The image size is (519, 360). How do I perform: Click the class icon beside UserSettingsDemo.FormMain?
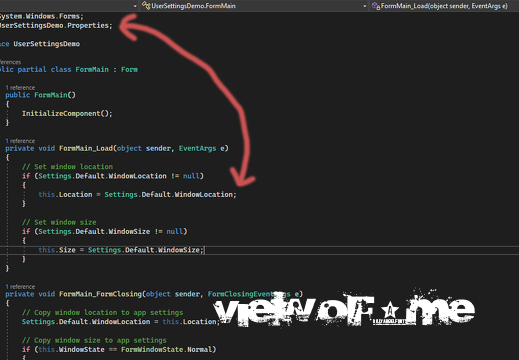click(x=146, y=5)
